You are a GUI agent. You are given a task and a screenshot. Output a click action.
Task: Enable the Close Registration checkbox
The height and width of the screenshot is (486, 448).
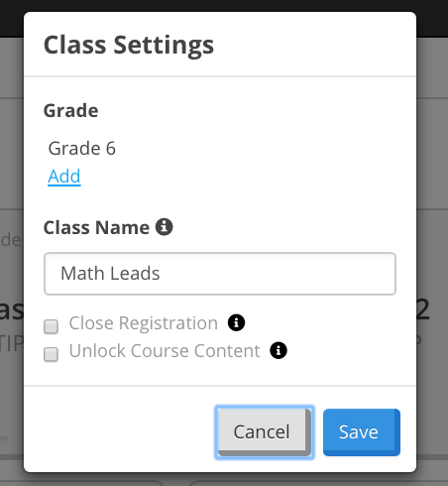tap(51, 326)
